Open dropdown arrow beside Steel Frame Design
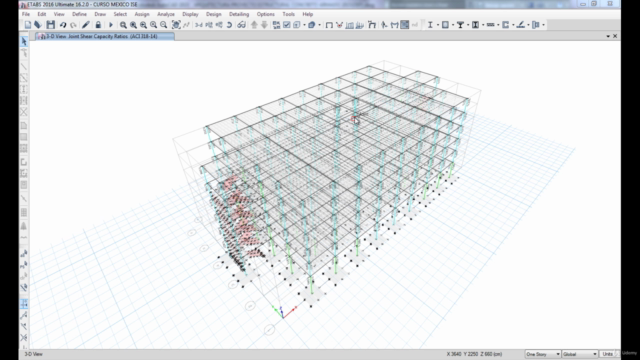This screenshot has height=360, width=640. click(x=438, y=25)
